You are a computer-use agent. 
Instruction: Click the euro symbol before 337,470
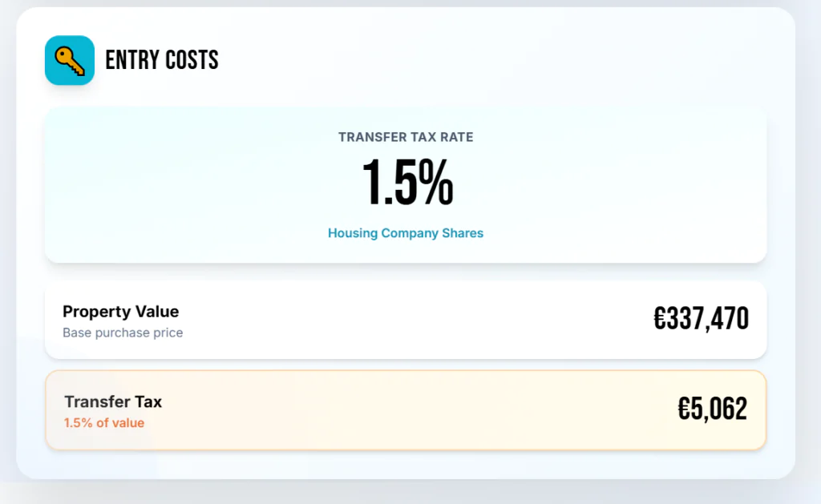[x=661, y=320]
